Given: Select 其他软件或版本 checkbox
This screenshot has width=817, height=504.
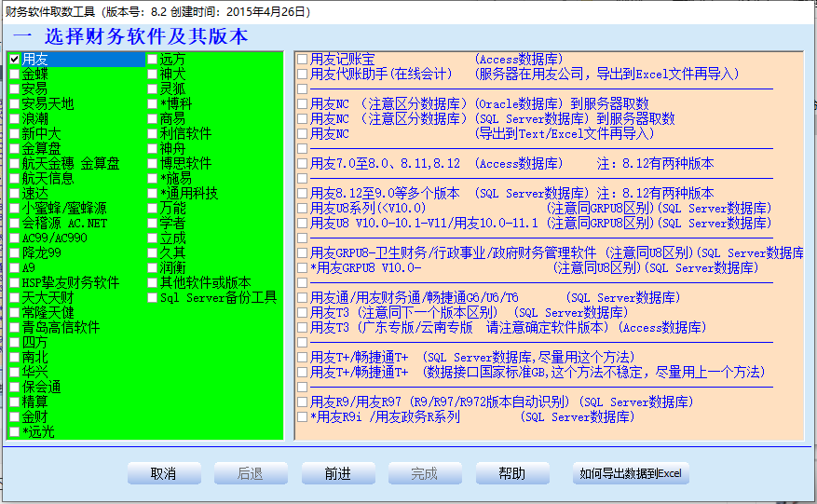Looking at the screenshot, I should 152,283.
